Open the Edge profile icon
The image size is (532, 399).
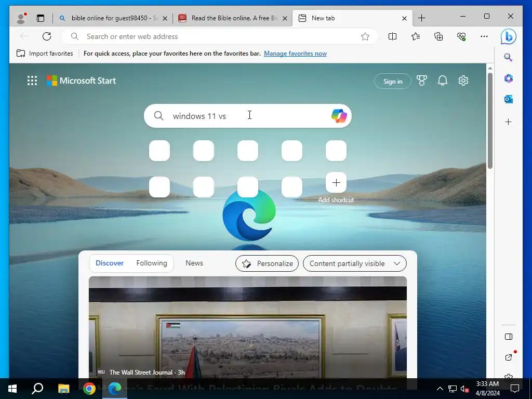pyautogui.click(x=21, y=18)
